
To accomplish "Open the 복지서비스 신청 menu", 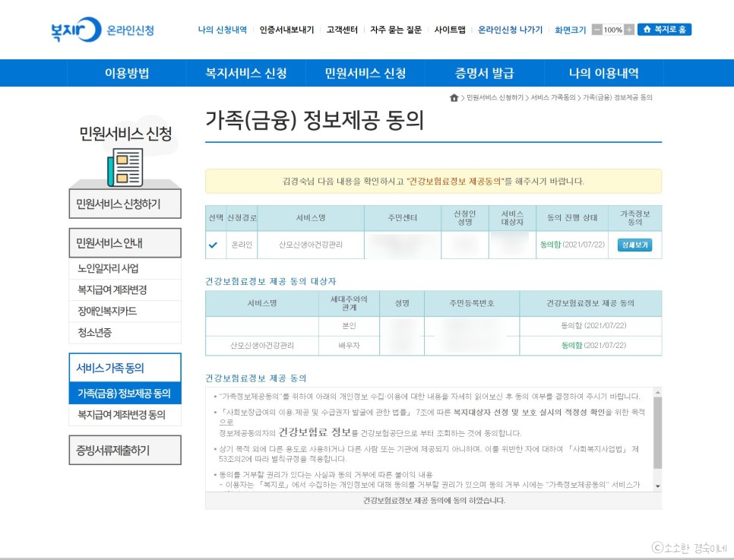I will (245, 73).
